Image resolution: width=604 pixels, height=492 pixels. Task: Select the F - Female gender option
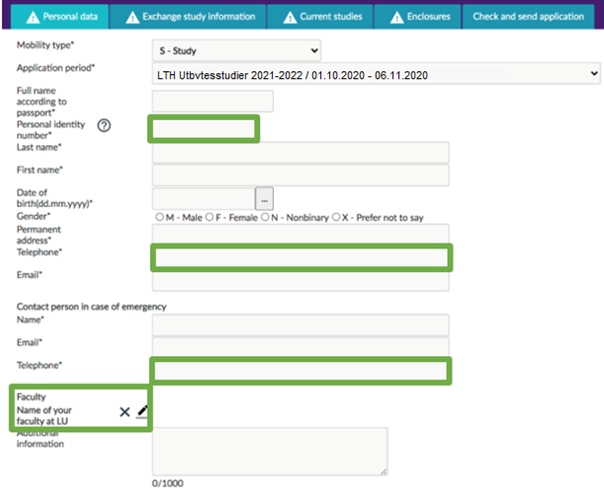pos(209,217)
